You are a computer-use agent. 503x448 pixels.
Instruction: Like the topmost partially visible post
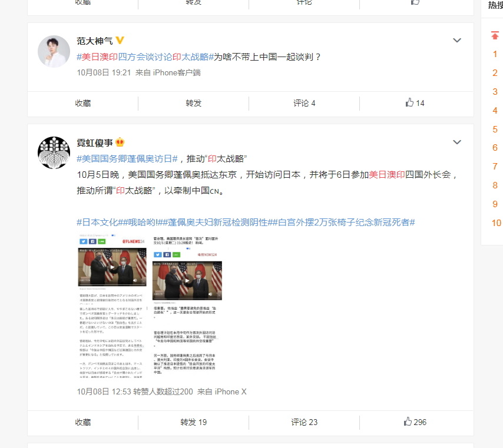click(415, 2)
